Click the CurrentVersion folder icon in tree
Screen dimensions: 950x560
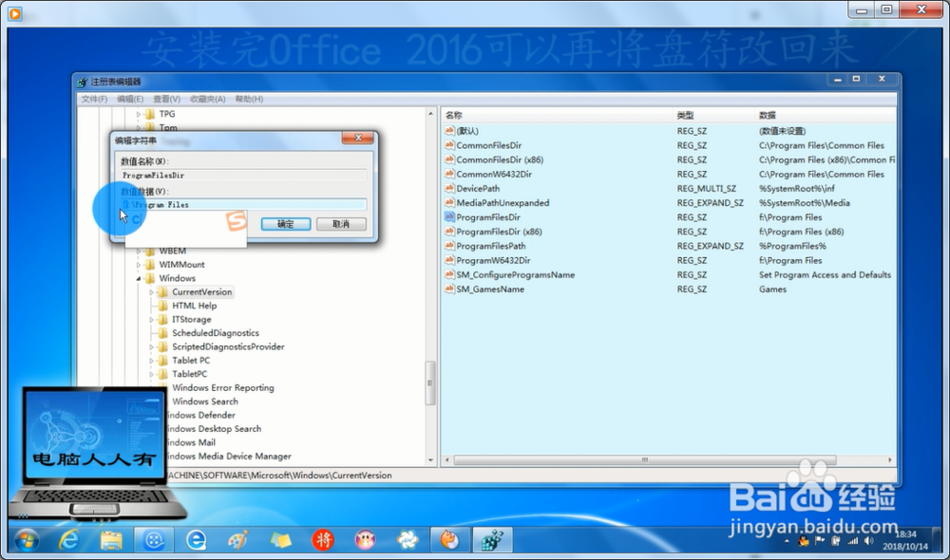tap(163, 291)
